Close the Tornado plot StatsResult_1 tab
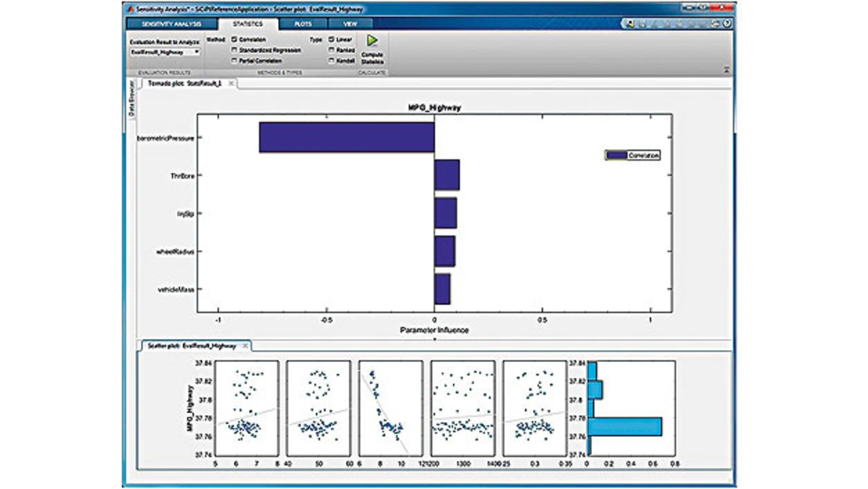 click(231, 83)
